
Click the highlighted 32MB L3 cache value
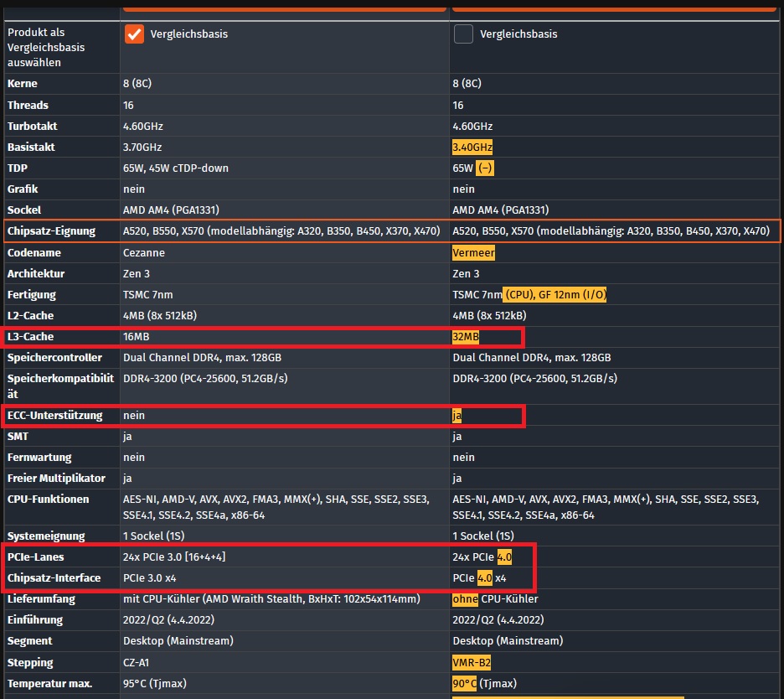466,337
